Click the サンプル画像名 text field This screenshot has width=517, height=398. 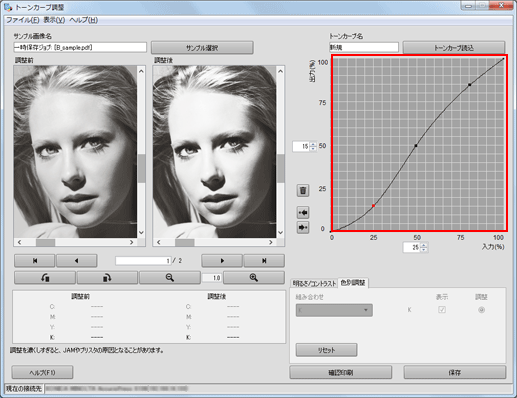[80, 47]
